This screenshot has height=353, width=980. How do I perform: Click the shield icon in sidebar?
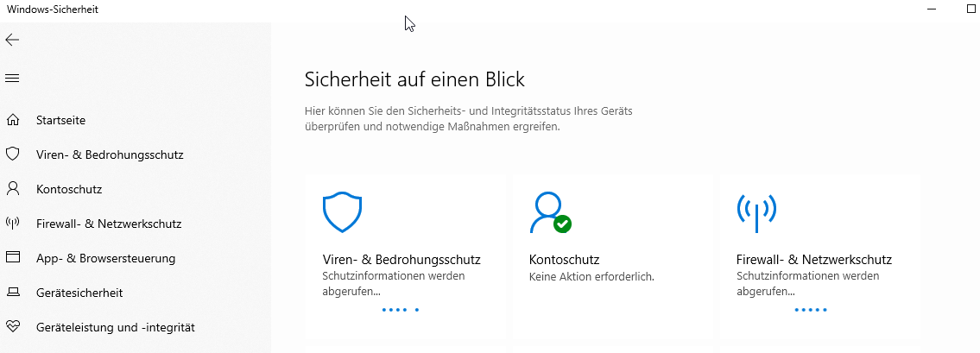click(12, 154)
